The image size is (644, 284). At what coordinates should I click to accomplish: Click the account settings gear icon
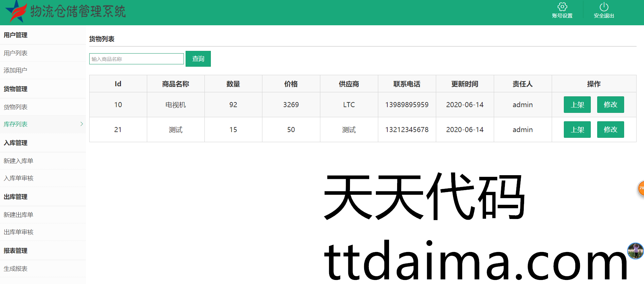click(562, 7)
